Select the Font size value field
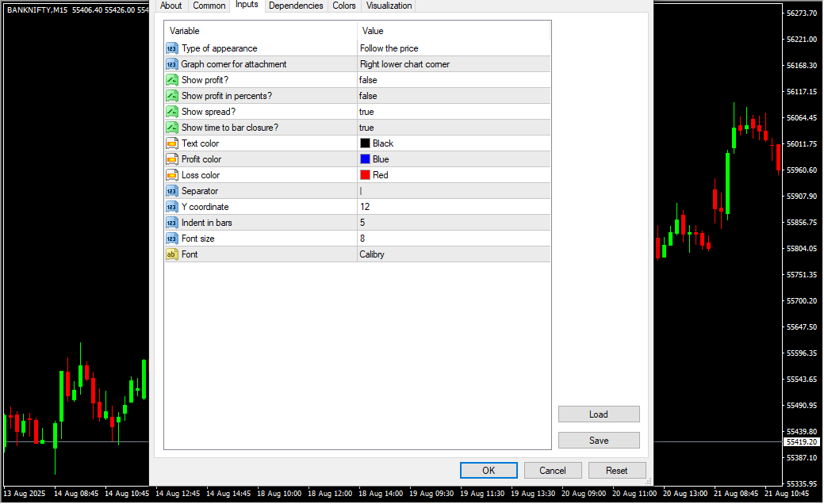Image resolution: width=824 pixels, height=504 pixels. click(x=453, y=239)
